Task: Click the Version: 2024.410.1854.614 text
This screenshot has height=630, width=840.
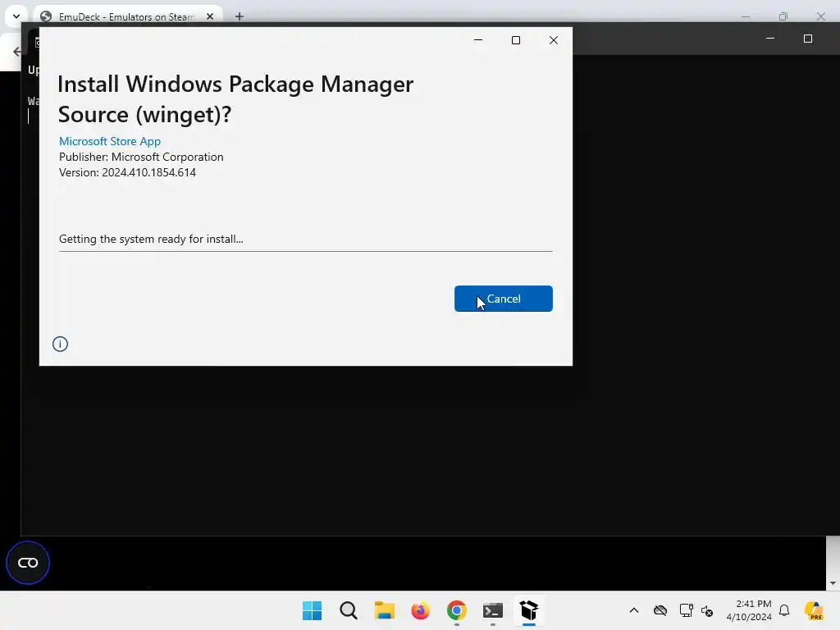Action: click(127, 172)
